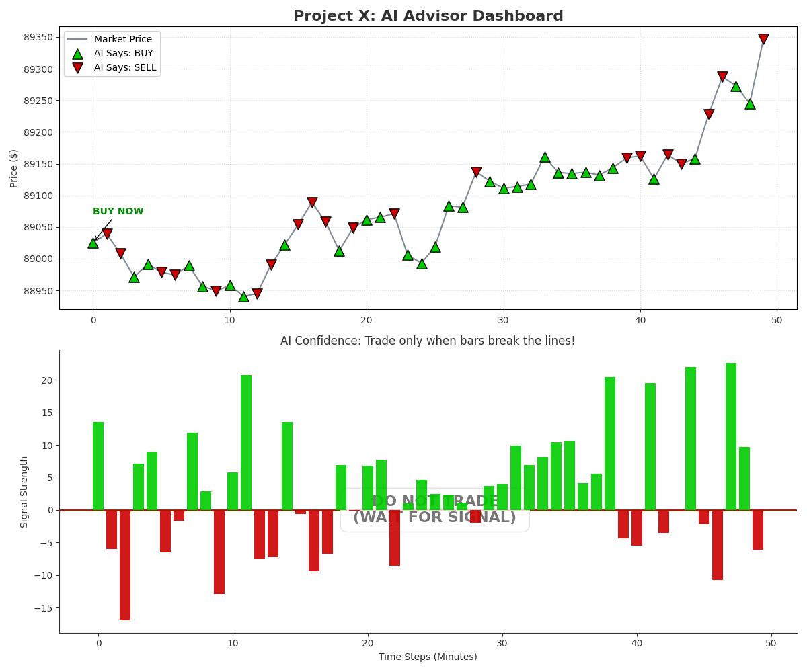Click the first green BUY marker on the price line
Screen dimensions: 807x672
pos(94,243)
